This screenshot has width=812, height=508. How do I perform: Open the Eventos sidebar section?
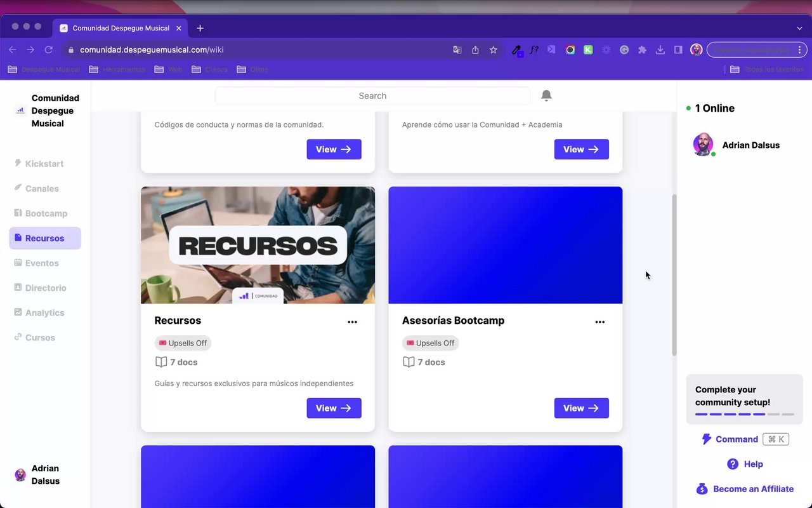(44, 263)
